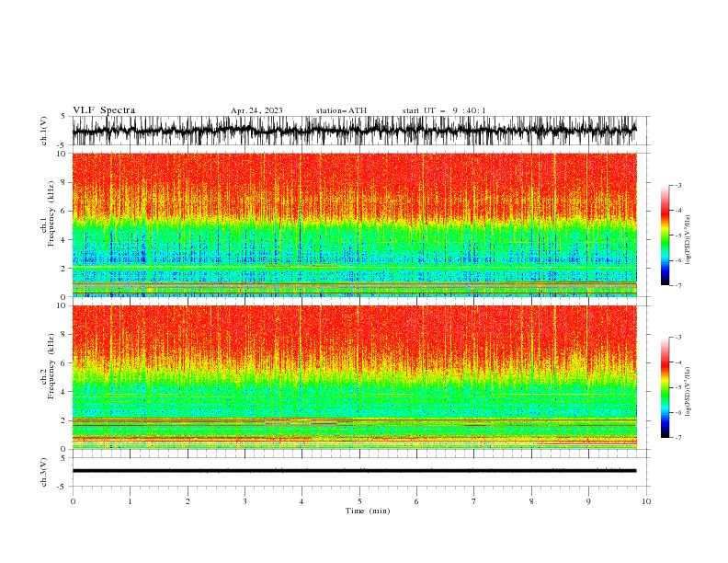Click the ch.2 frequency tick "6"

[63, 363]
